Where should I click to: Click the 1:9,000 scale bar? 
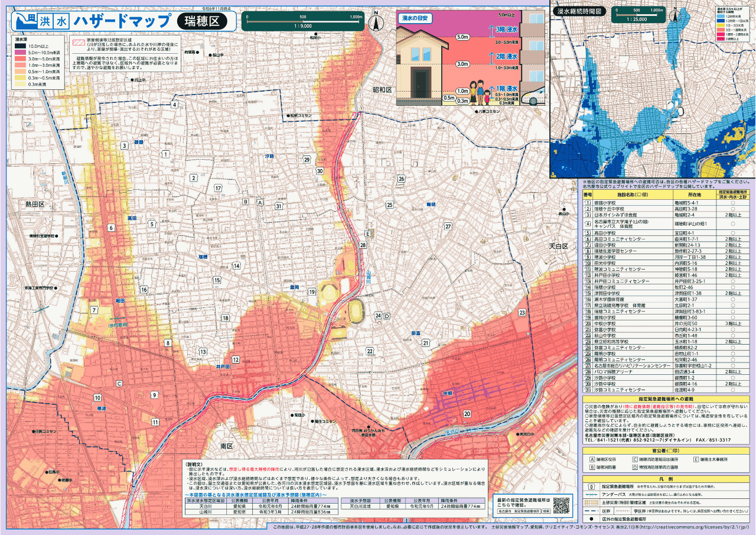coord(303,22)
